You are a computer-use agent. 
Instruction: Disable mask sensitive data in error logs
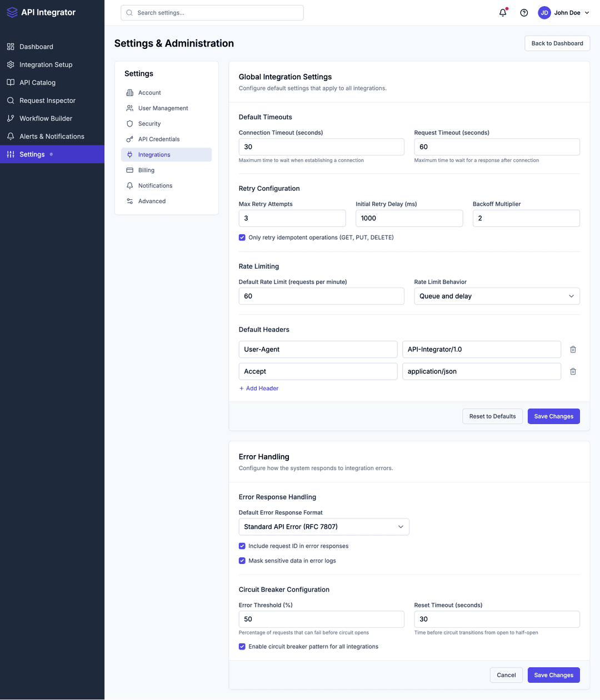click(x=242, y=561)
